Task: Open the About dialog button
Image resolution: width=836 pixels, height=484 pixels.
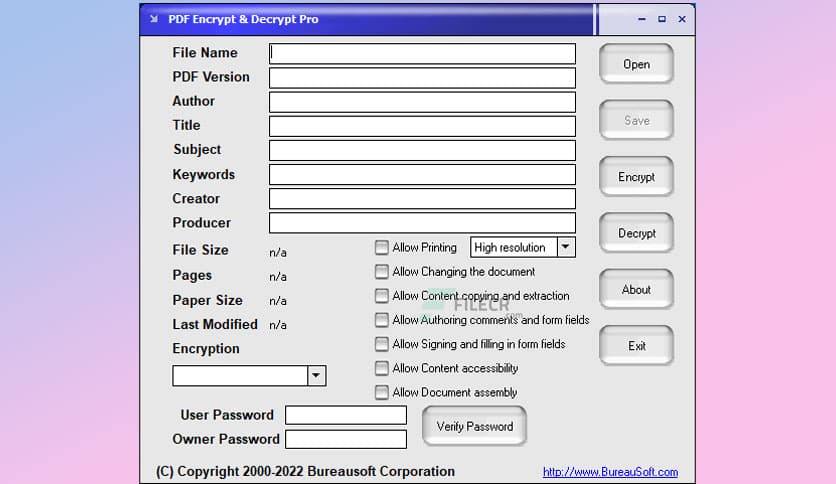Action: point(636,289)
